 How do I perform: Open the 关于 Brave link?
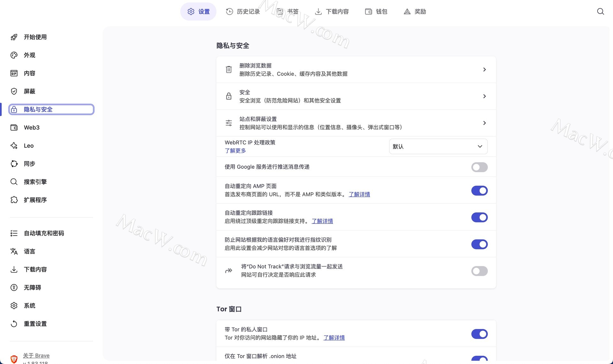pos(36,355)
